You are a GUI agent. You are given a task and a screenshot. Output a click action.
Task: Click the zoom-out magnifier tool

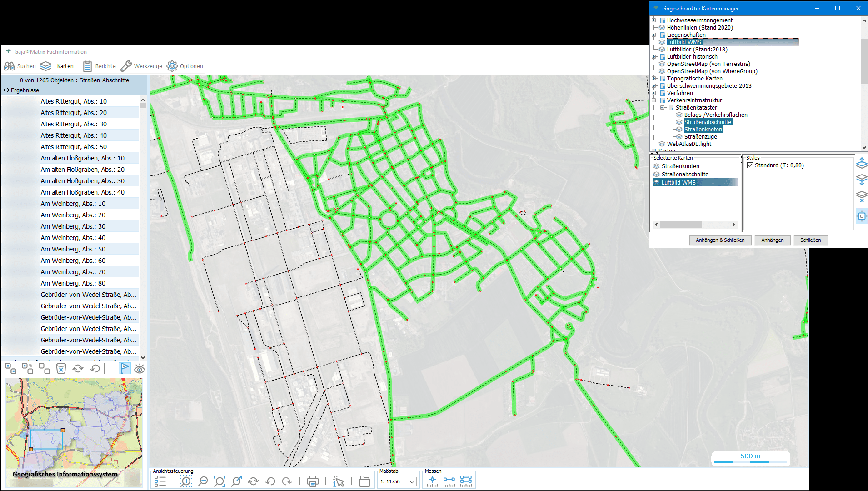(203, 481)
